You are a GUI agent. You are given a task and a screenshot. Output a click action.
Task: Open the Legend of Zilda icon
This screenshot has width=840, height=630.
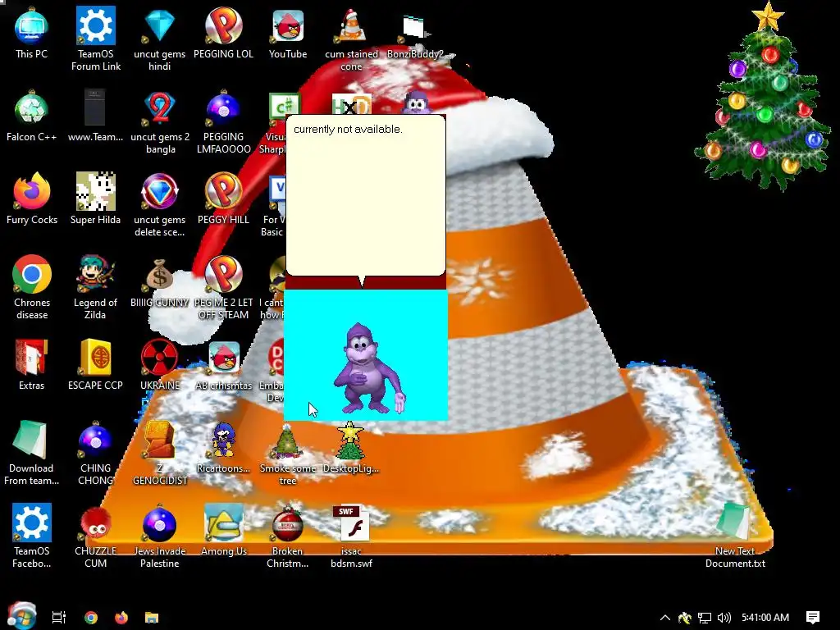[95, 288]
